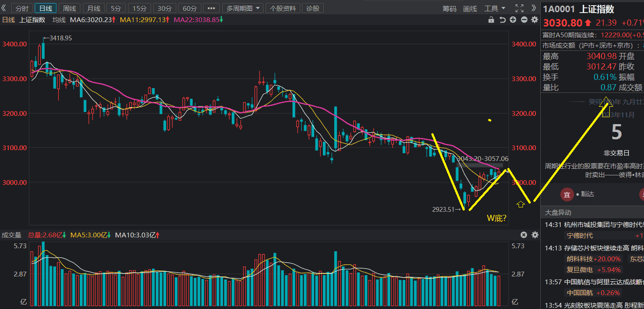Zoom out chart with minus icon
The width and height of the screenshot is (644, 309).
524,20
